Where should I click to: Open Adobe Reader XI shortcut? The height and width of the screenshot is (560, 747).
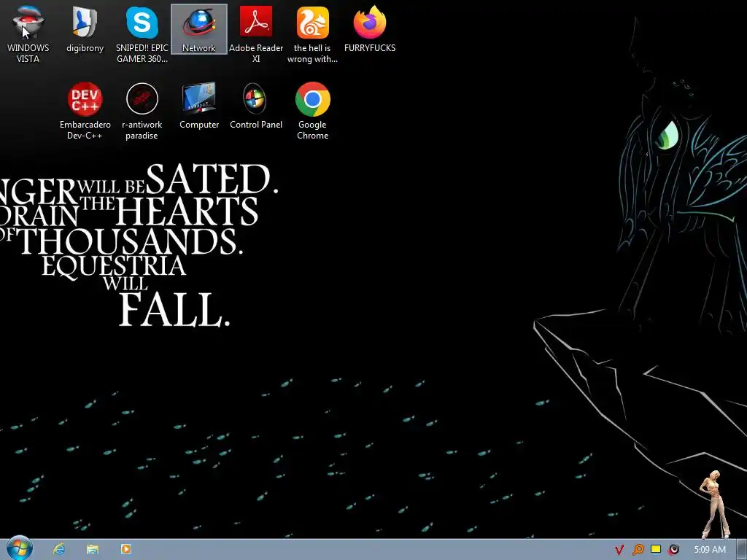256,34
